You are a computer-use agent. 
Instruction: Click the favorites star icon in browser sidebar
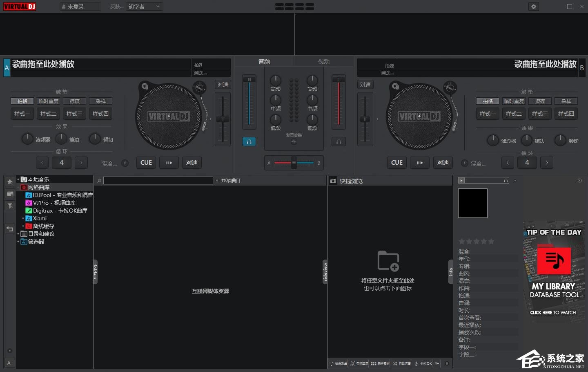coord(10,182)
